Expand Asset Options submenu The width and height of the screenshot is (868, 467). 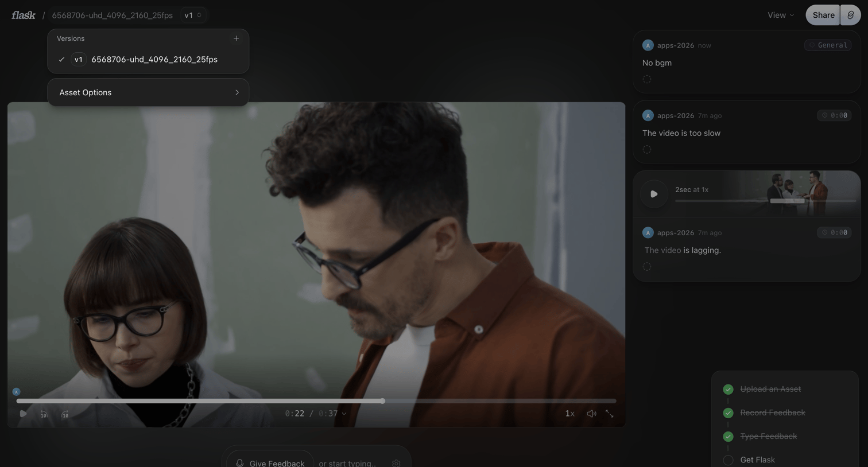148,92
